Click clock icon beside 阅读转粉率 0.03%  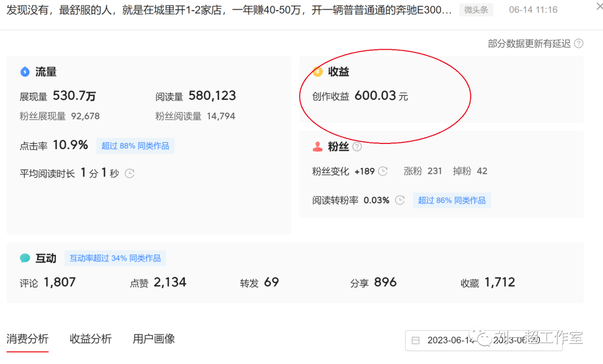point(400,200)
